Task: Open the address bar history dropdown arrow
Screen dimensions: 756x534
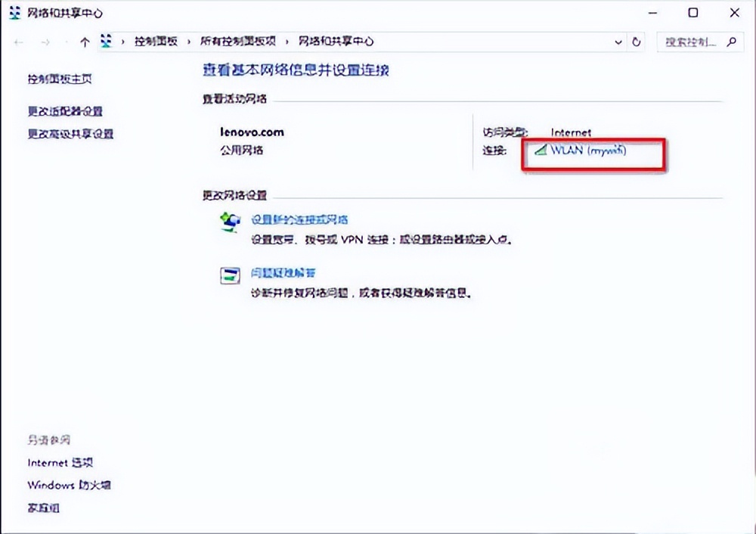Action: click(618, 42)
